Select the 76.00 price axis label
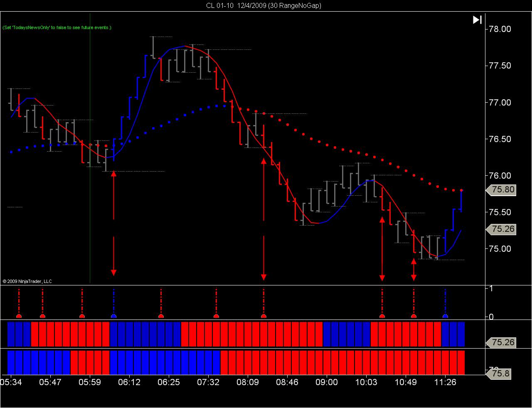 pyautogui.click(x=500, y=175)
